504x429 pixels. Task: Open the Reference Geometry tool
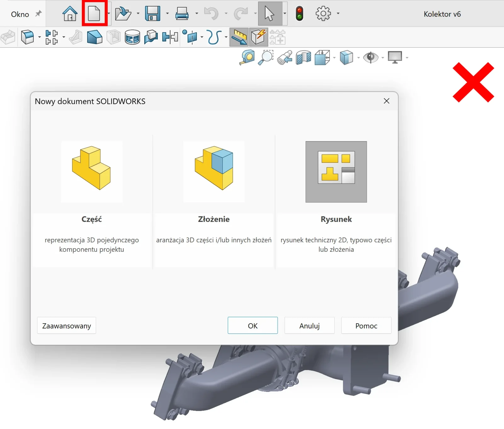pyautogui.click(x=190, y=37)
